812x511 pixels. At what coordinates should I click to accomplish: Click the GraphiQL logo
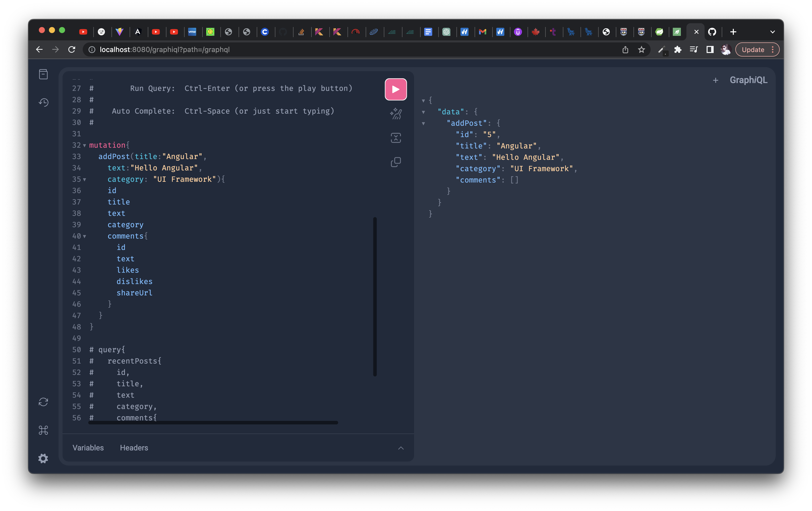749,80
